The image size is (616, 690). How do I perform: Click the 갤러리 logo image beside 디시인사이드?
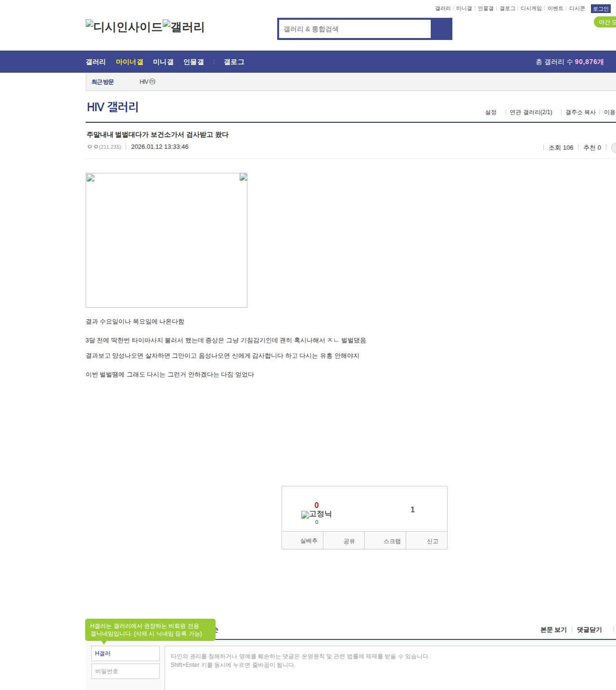point(183,26)
